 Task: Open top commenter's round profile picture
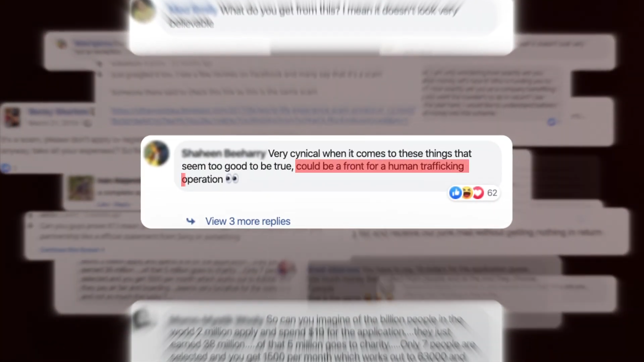click(143, 11)
